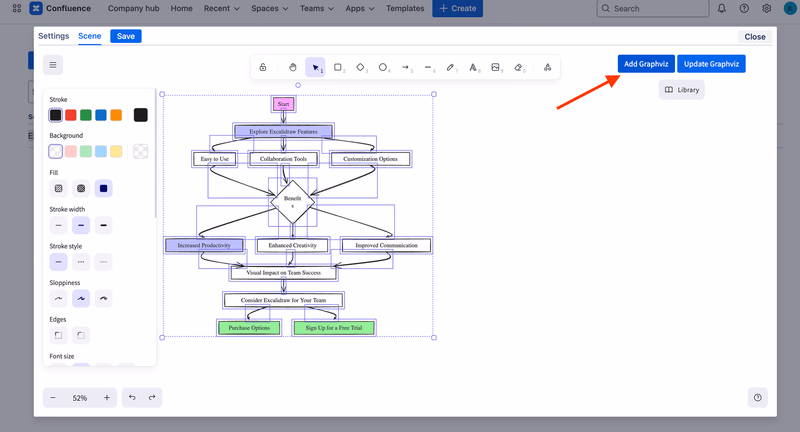Viewport: 800px width, 432px height.
Task: Open the More tools shapes icon
Action: pyautogui.click(x=547, y=67)
